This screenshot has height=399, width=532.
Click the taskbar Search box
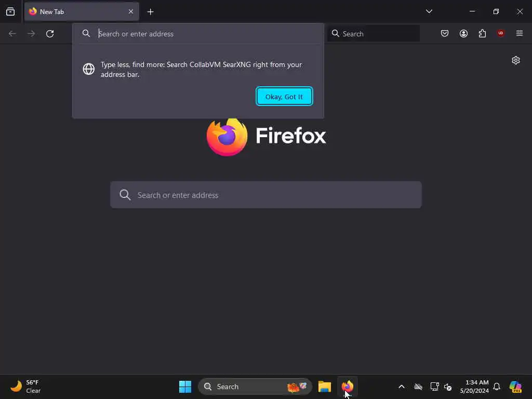(255, 387)
